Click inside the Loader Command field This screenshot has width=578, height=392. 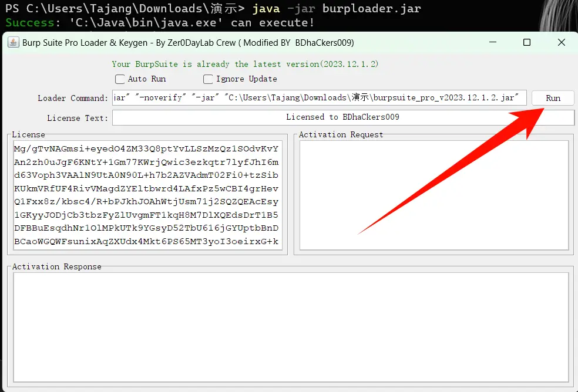point(319,98)
